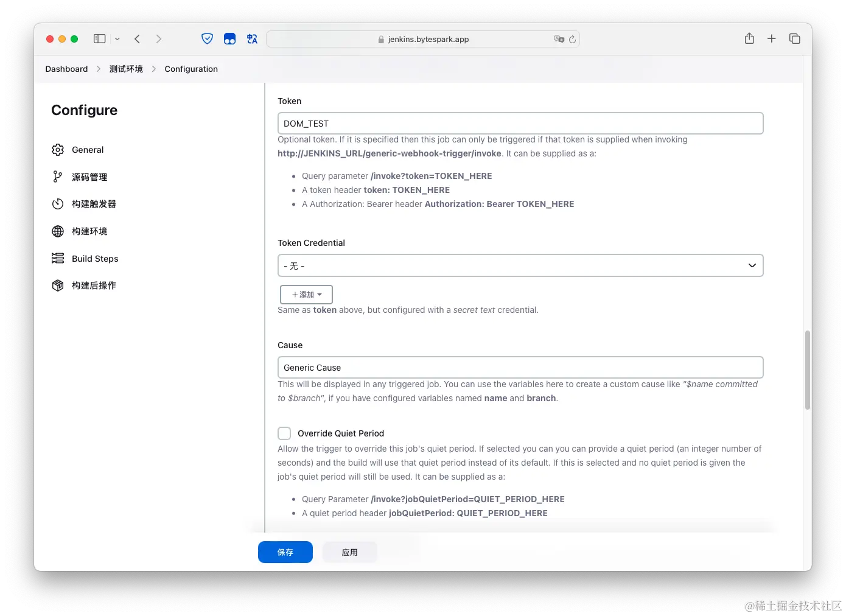Toggle the Safari sidebar icon
Screen dimensions: 846x616
click(x=99, y=39)
